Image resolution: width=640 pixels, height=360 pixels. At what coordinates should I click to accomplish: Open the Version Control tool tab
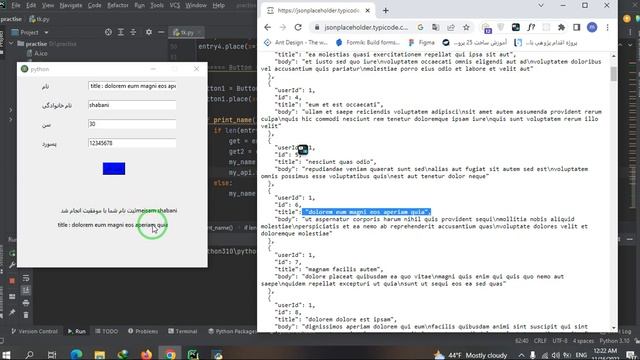pos(34,331)
